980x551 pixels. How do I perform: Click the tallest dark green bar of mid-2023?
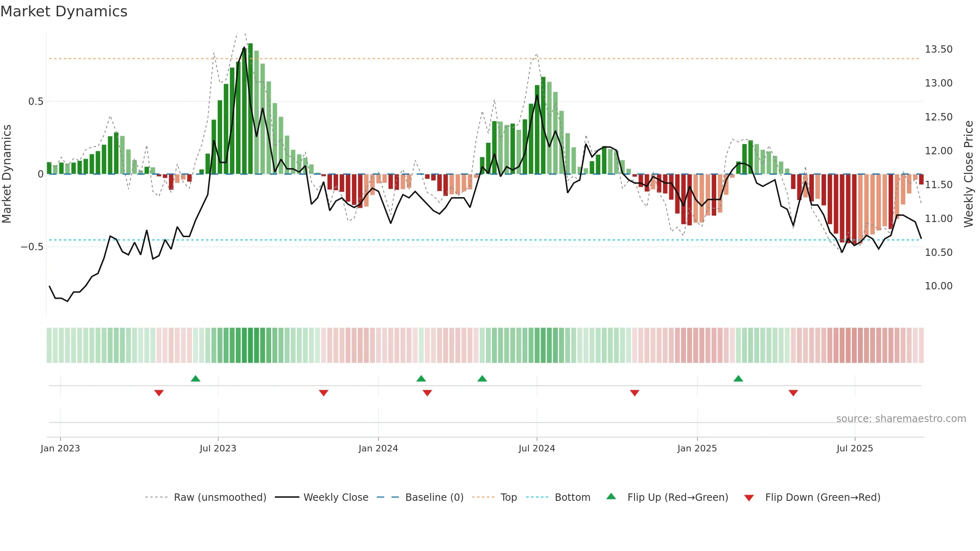(250, 109)
